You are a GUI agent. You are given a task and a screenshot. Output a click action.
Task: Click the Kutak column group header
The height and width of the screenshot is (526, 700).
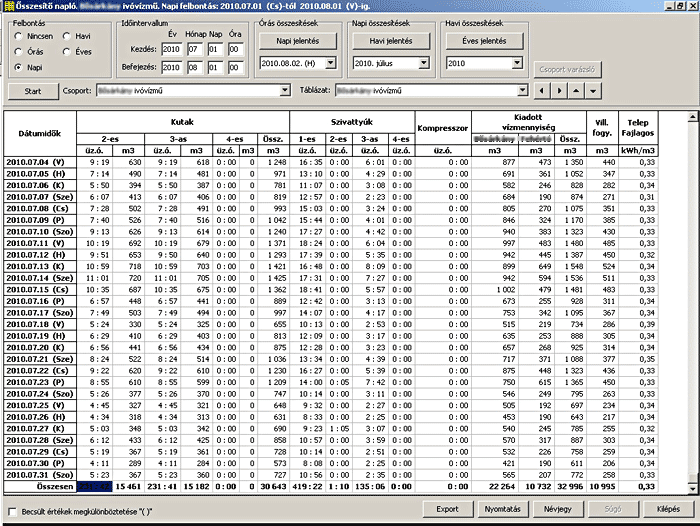tap(183, 122)
